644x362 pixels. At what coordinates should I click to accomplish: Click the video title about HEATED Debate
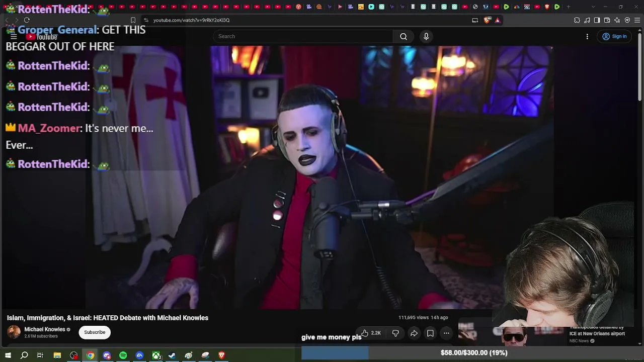click(108, 318)
